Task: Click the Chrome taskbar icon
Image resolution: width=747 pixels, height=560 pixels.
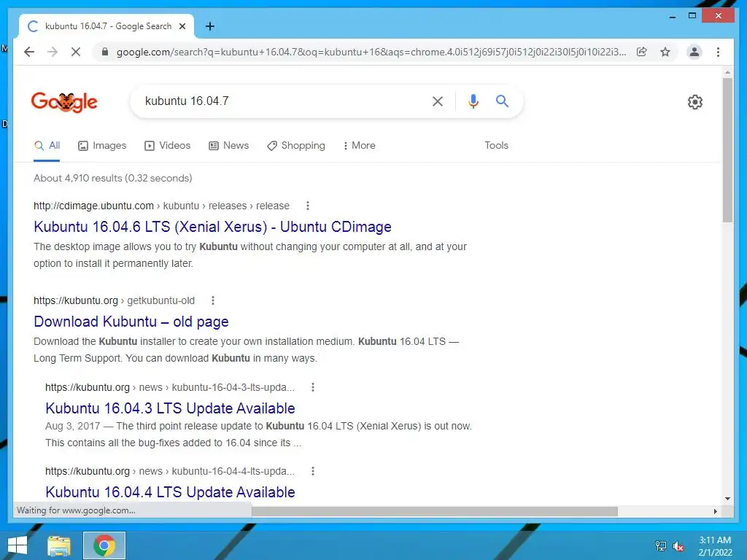Action: [104, 545]
